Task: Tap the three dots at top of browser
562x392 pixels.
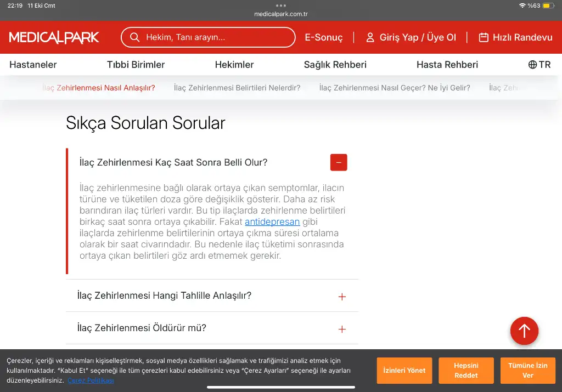Action: click(x=281, y=5)
